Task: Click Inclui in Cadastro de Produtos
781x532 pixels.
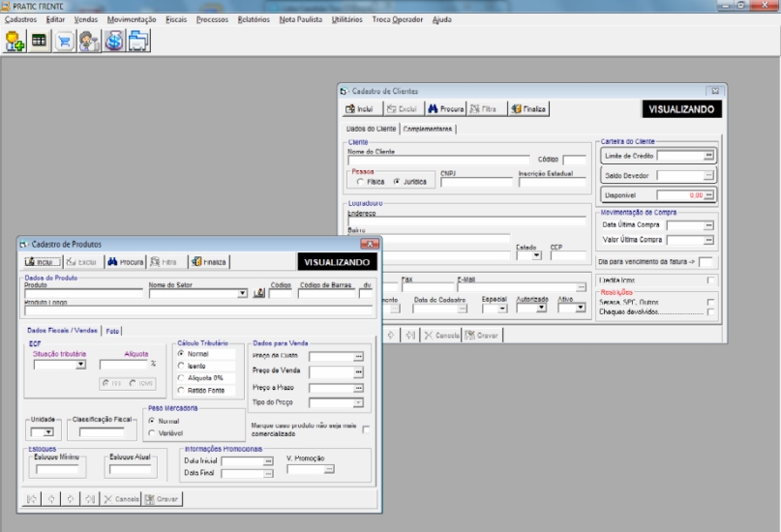Action: tap(43, 261)
